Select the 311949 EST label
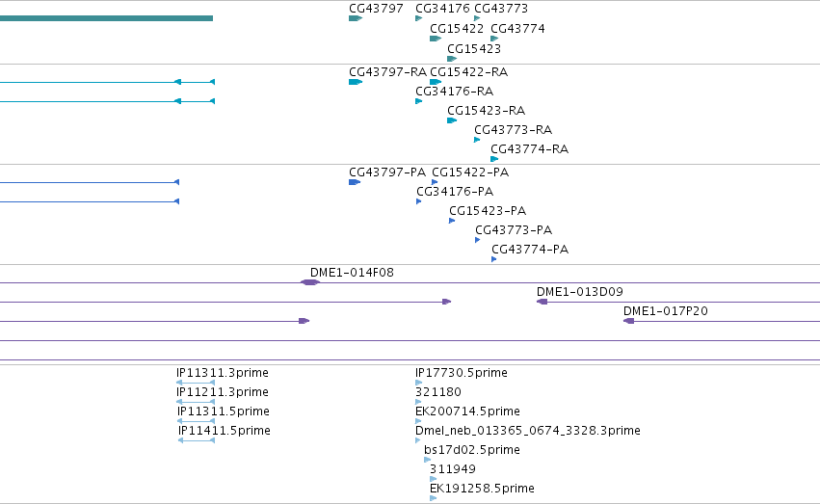 pos(452,470)
